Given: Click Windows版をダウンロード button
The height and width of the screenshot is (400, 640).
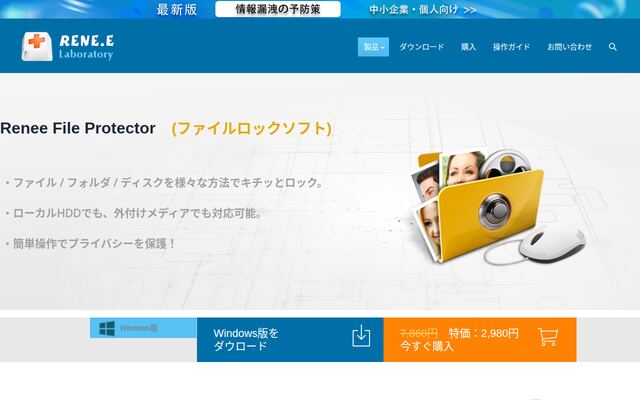Looking at the screenshot, I should click(290, 340).
